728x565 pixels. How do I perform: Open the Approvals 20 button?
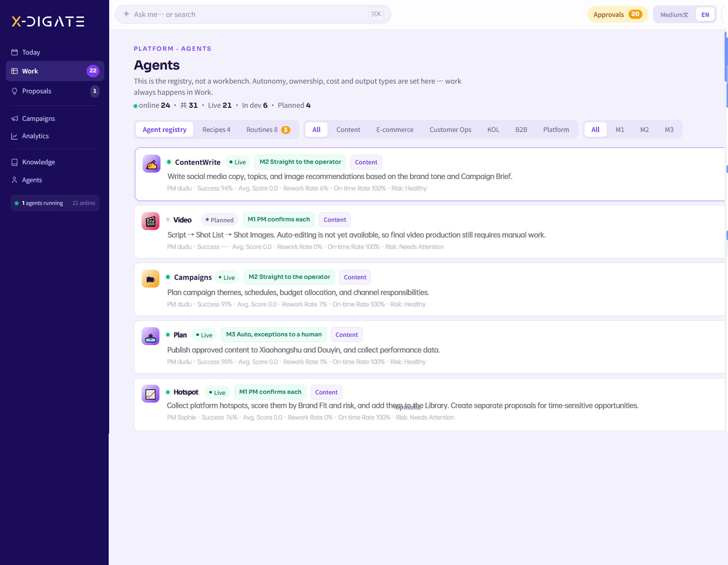(x=617, y=14)
